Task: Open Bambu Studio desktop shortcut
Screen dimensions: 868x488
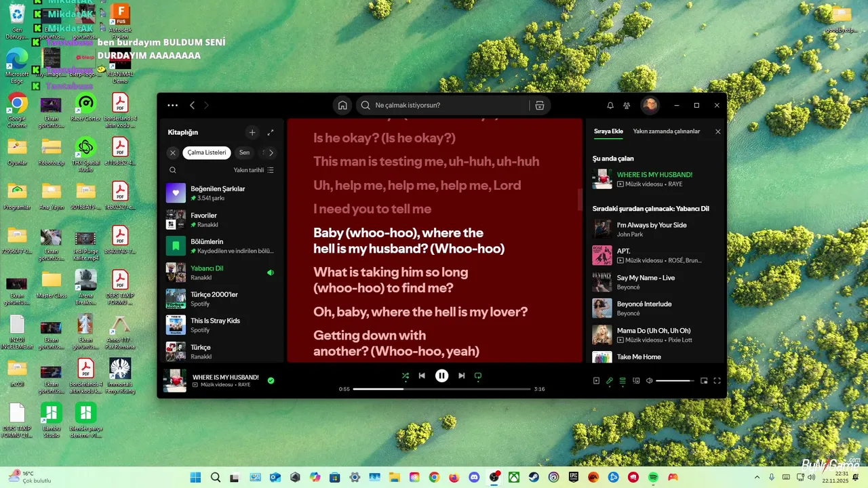Action: [51, 420]
